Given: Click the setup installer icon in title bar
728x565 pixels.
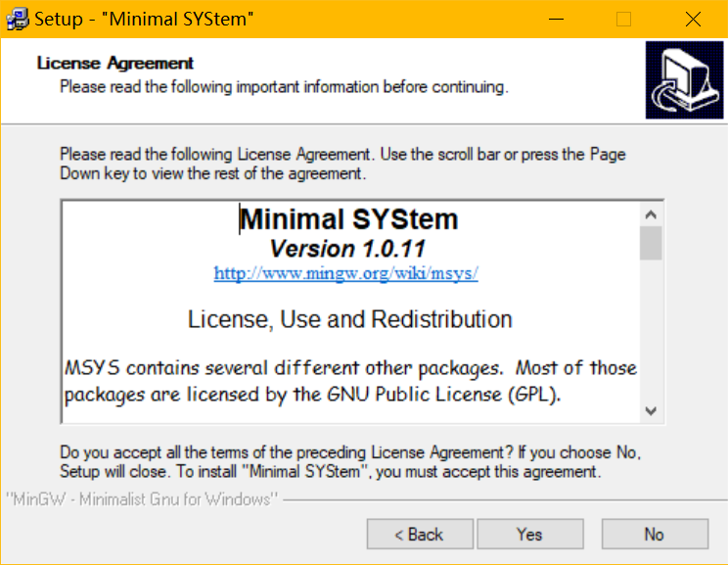Looking at the screenshot, I should [17, 19].
